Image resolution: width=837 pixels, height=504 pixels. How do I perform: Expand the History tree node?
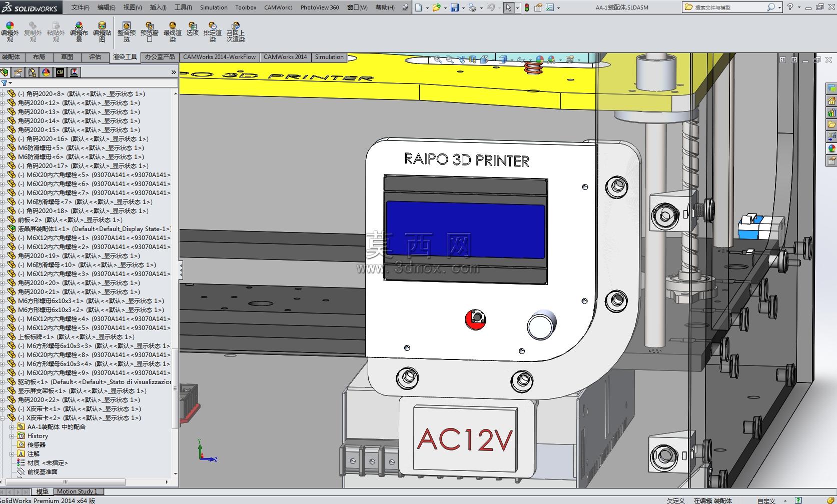tap(12, 436)
